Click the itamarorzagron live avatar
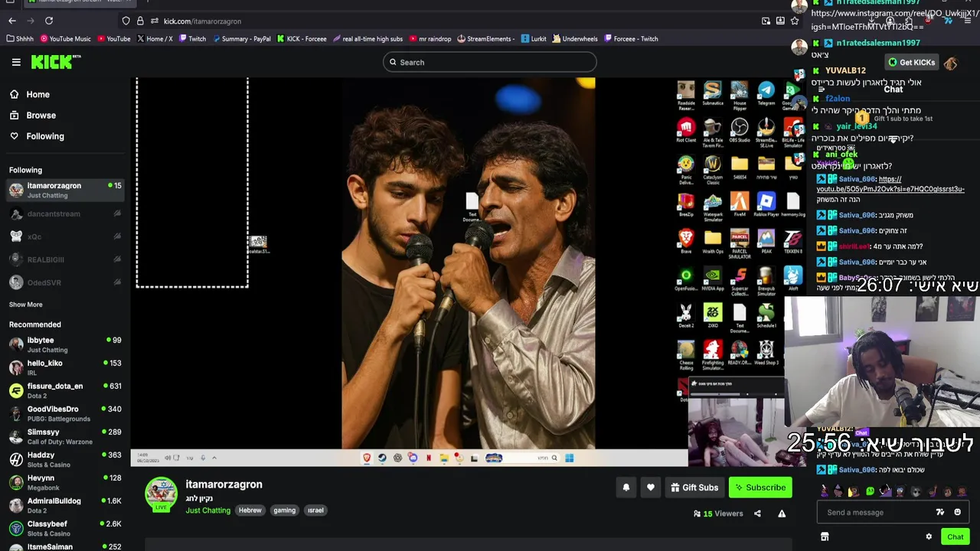This screenshot has height=551, width=980. tap(161, 494)
